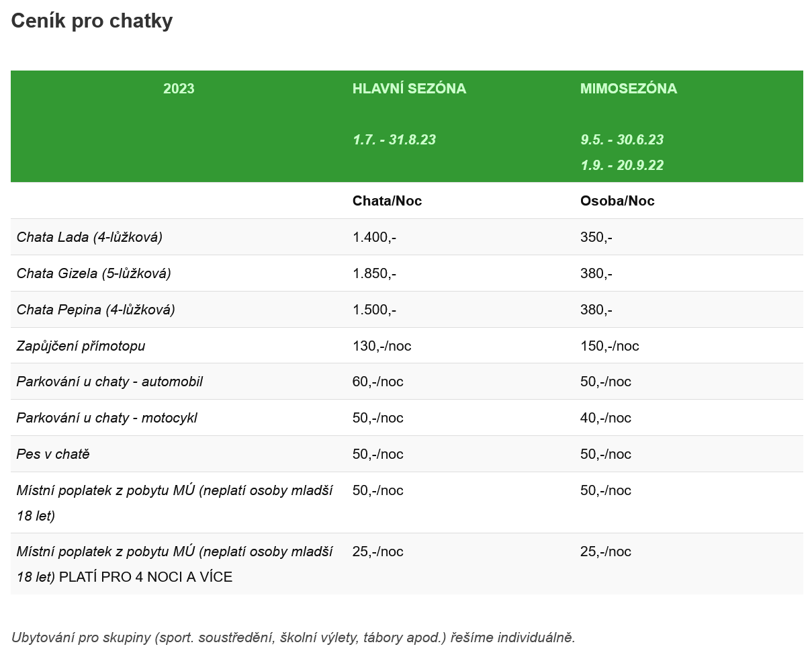
Task: Click Parkování u chaty - automobil label
Action: click(x=109, y=382)
